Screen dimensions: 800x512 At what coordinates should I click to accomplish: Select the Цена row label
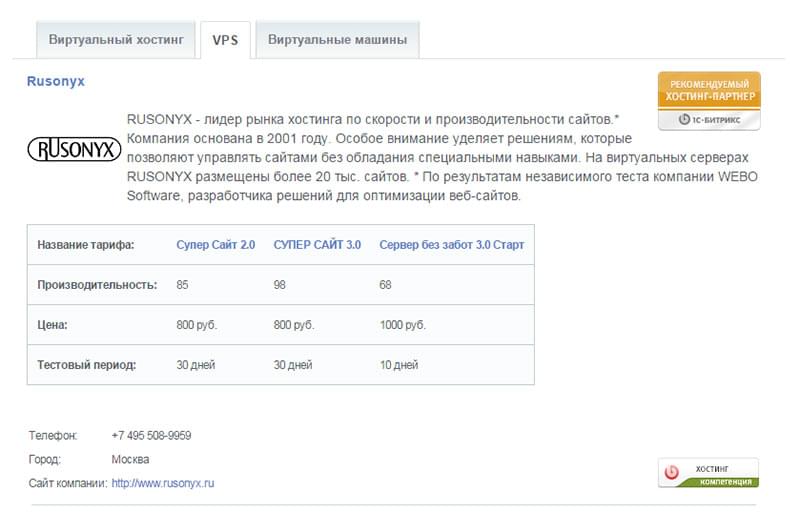[x=52, y=325]
